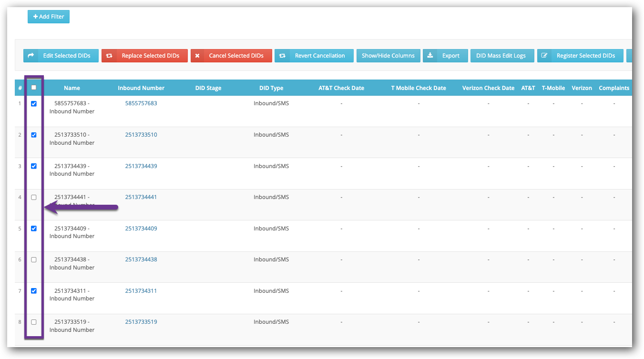Sort by AT&T Check Date header
This screenshot has height=359, width=644.
pos(341,88)
